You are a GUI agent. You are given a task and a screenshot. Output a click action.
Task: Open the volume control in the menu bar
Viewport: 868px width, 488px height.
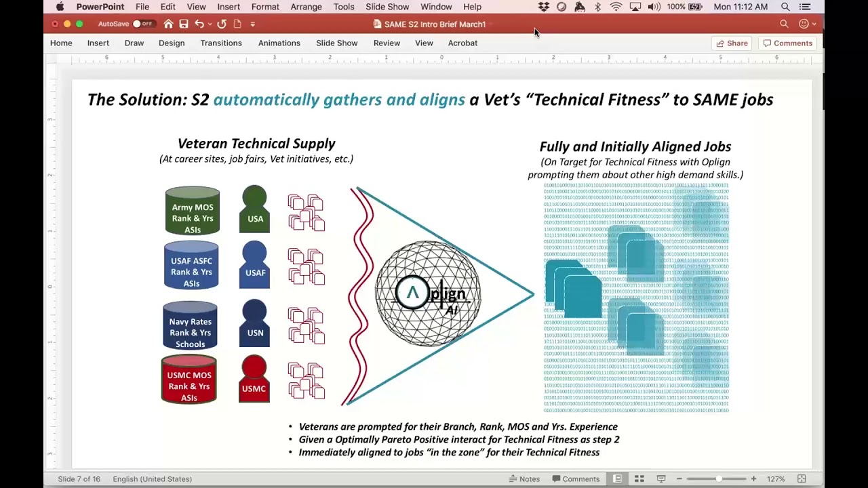click(654, 7)
